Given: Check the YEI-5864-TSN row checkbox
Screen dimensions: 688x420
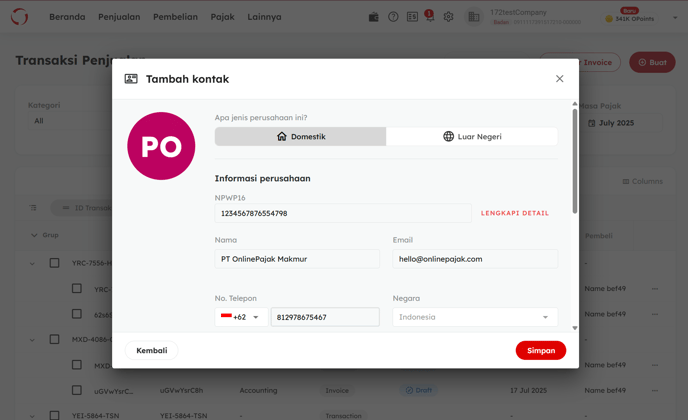Looking at the screenshot, I should click(x=54, y=415).
